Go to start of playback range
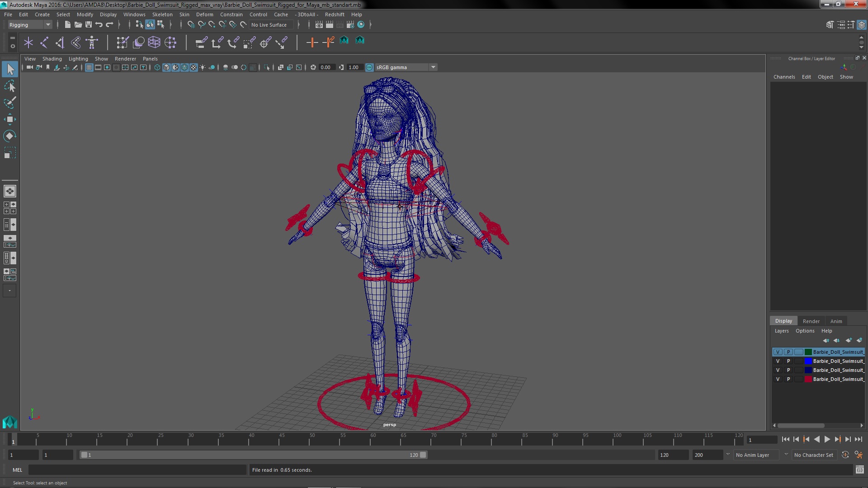 (785, 439)
